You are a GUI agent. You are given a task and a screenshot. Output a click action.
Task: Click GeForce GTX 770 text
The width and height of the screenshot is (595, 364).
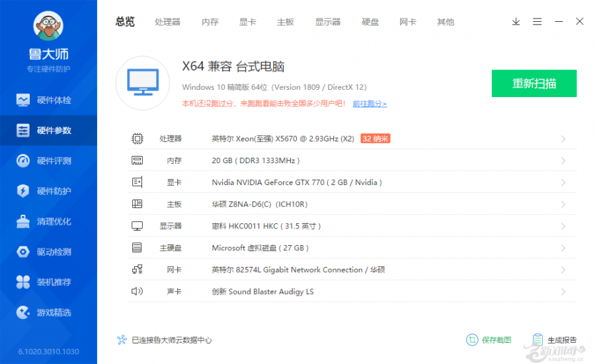[x=297, y=182]
